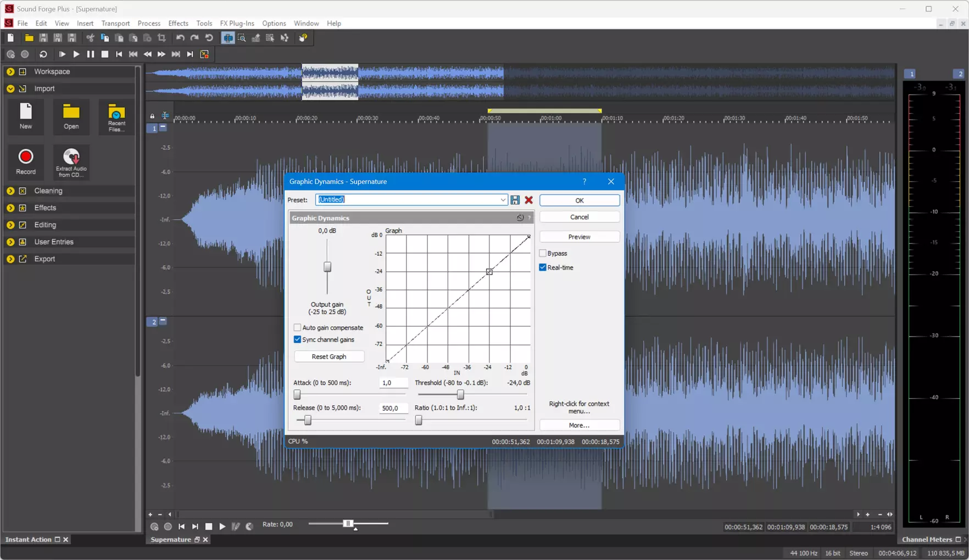Delete preset using the red X icon
The height and width of the screenshot is (560, 969).
pos(529,200)
